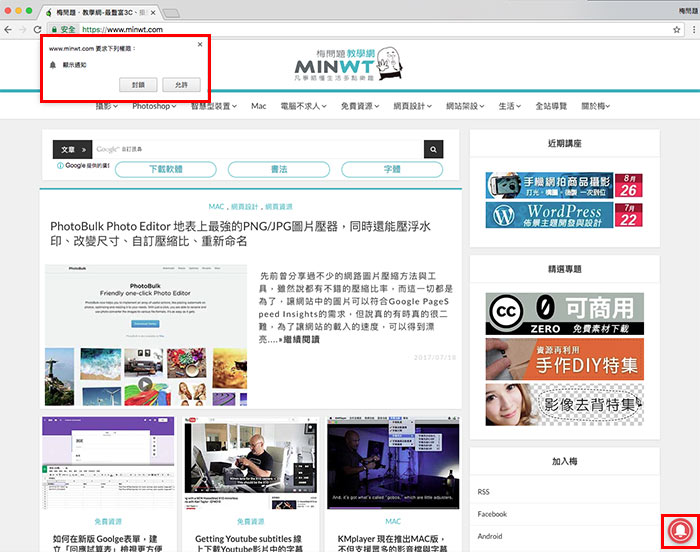
Task: Click the secure padlock icon
Action: [x=54, y=29]
